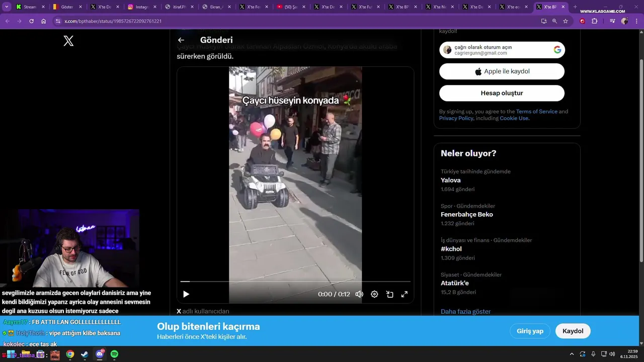Enter fullscreen on the video
The height and width of the screenshot is (362, 644).
point(404,294)
